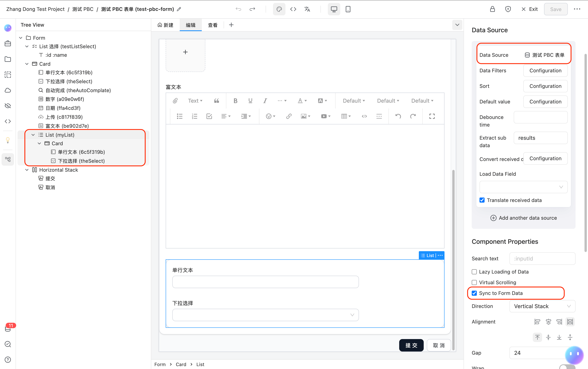Go to Card in bottom breadcrumb
The image size is (588, 369).
pyautogui.click(x=181, y=364)
